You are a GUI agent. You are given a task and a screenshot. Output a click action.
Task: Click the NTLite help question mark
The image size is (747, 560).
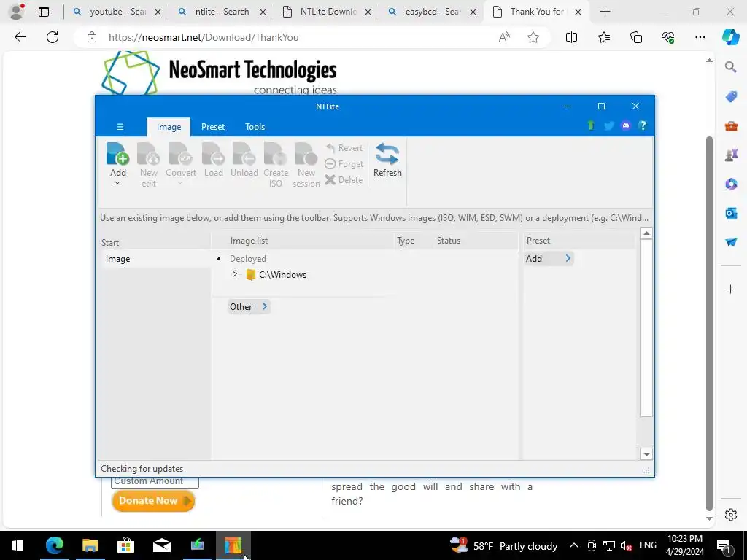point(643,125)
